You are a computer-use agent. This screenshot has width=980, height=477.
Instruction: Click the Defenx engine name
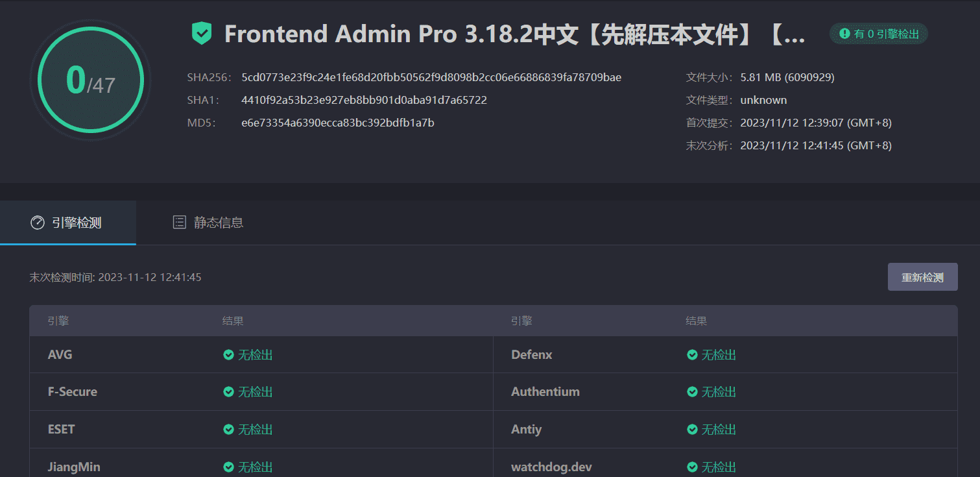pos(532,355)
